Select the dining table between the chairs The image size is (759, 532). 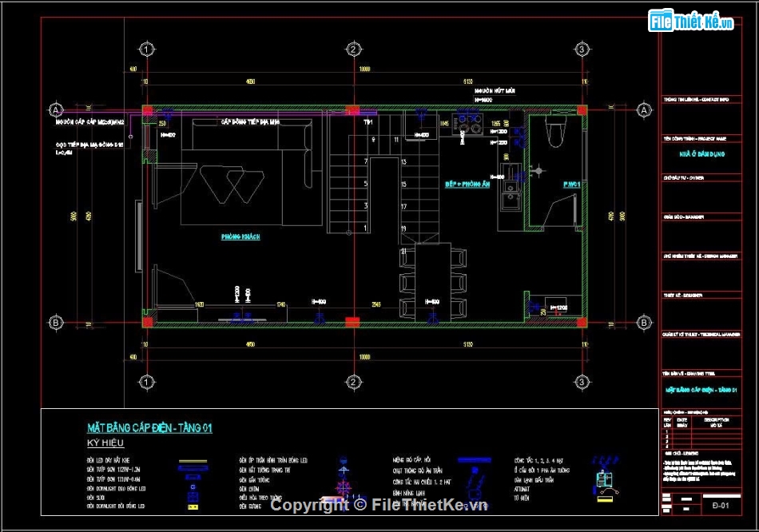tap(432, 281)
